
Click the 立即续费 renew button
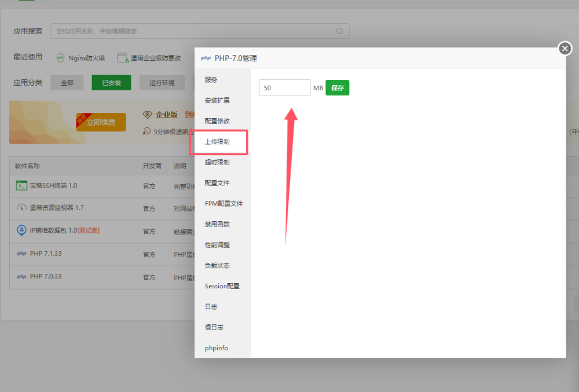[x=101, y=122]
